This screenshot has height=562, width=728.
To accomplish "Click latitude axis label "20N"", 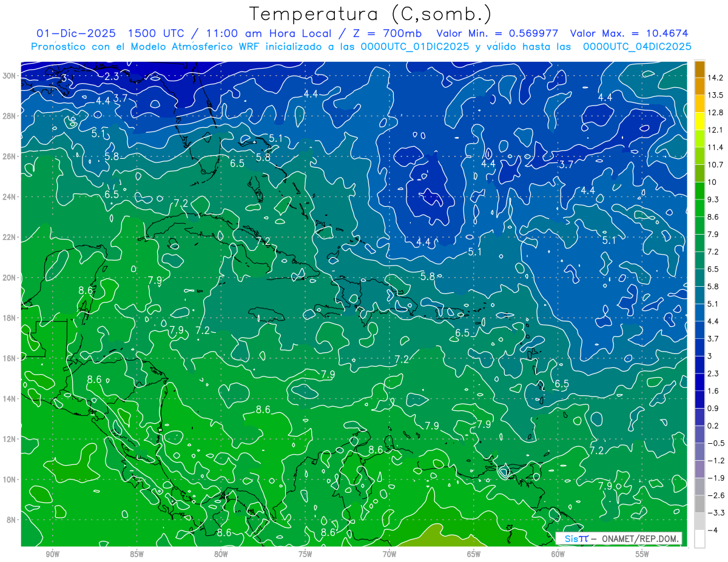I will pos(9,278).
